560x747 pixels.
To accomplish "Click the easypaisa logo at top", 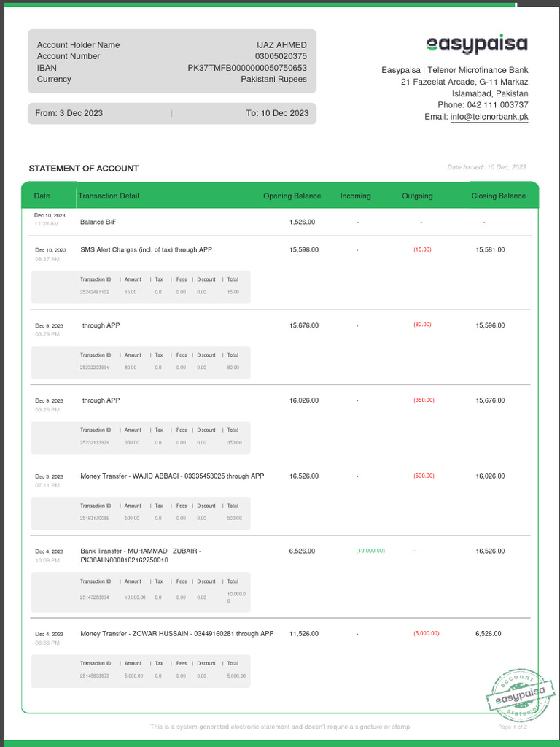I will tap(476, 44).
